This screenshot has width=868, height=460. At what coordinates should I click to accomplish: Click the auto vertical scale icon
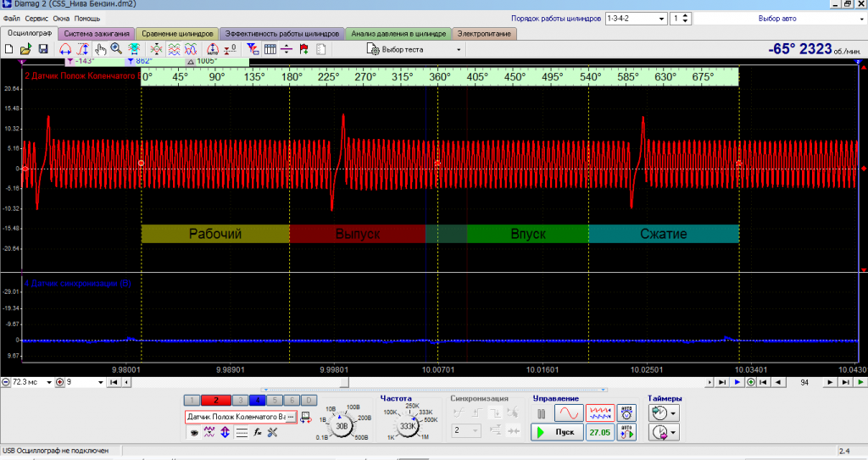click(x=213, y=49)
